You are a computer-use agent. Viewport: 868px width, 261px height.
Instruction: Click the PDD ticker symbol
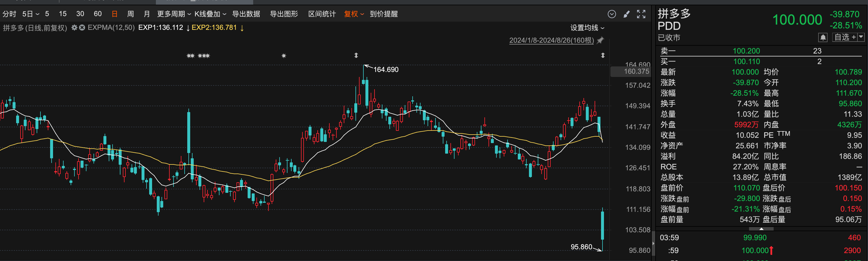(x=669, y=26)
